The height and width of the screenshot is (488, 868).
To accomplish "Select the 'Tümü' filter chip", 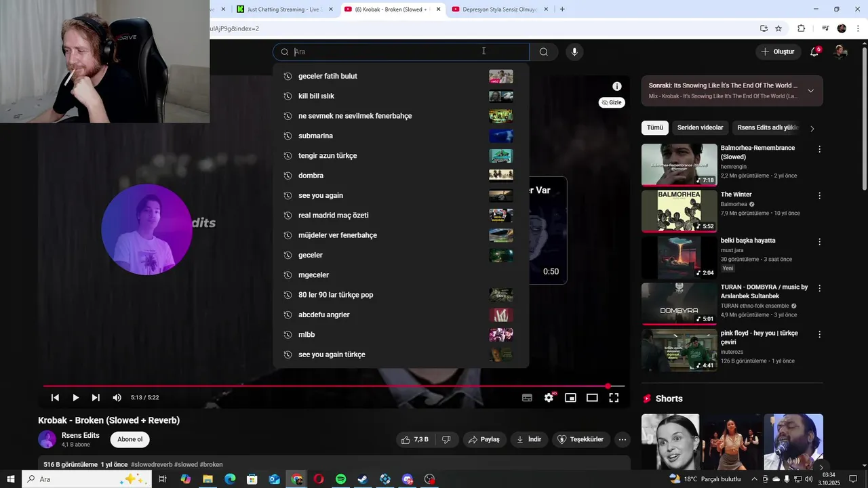I will pyautogui.click(x=655, y=127).
